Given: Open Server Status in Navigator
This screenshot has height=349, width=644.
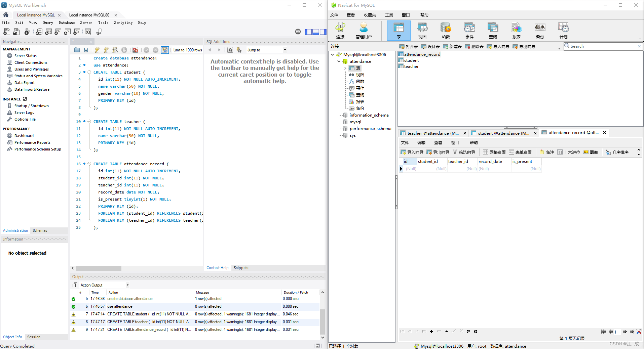Looking at the screenshot, I should click(x=26, y=56).
